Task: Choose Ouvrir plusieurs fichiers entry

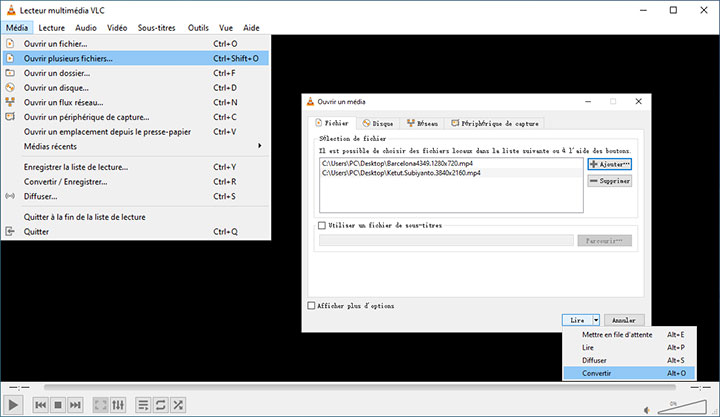Action: [x=135, y=58]
